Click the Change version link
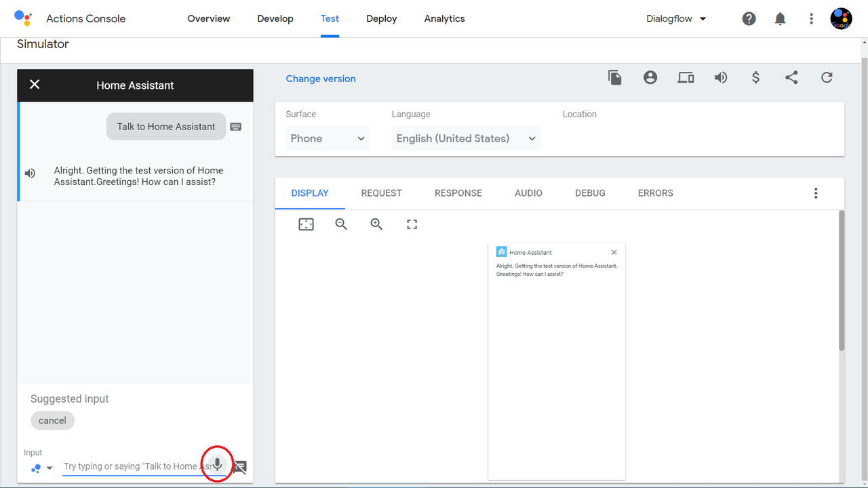 pos(321,79)
